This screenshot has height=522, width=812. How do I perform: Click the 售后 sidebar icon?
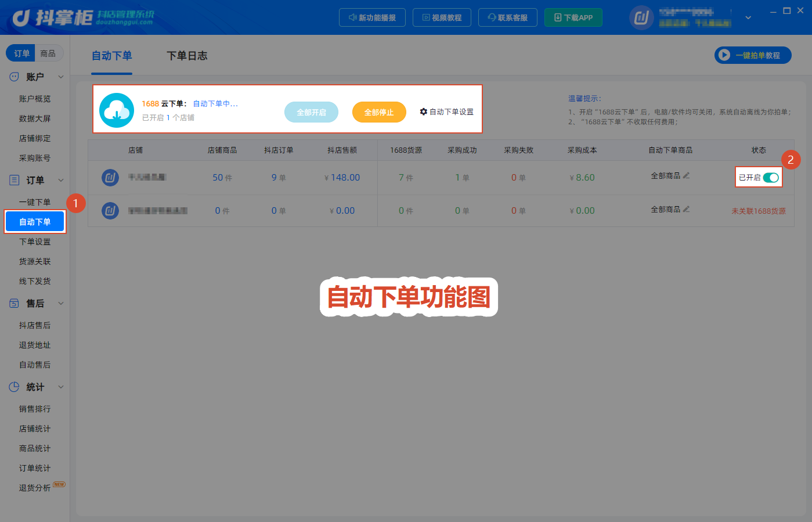(x=15, y=303)
